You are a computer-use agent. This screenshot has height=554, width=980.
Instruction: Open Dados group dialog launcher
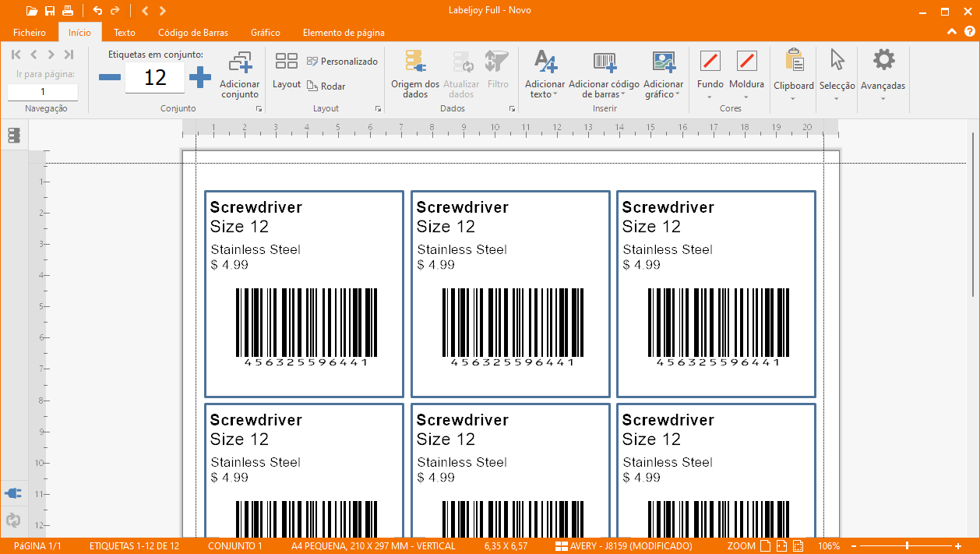click(x=513, y=109)
